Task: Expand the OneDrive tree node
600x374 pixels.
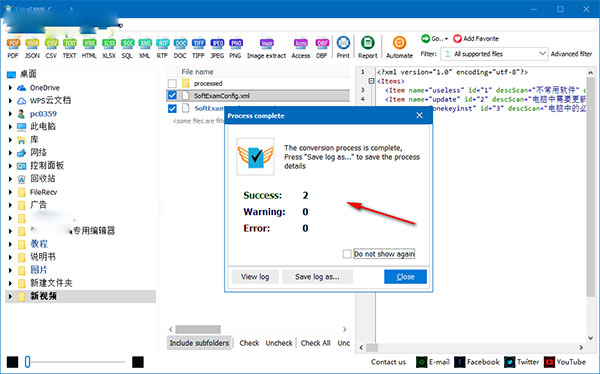Action: coord(10,88)
